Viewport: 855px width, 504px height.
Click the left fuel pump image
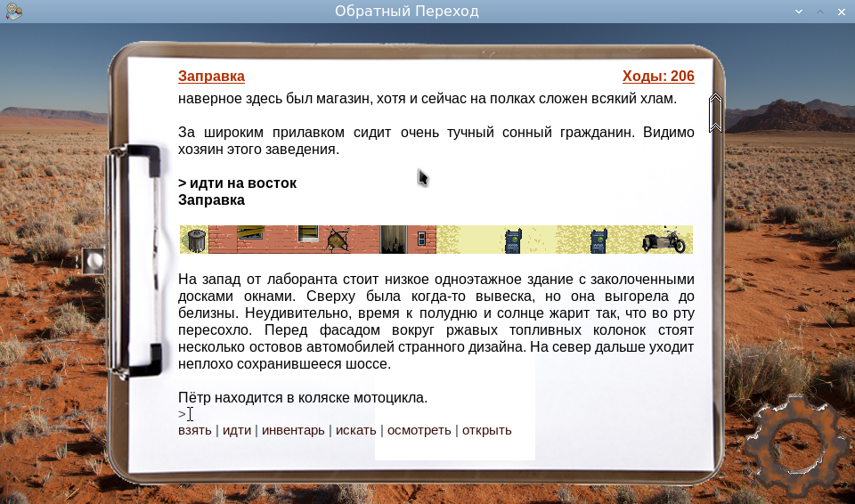click(513, 240)
